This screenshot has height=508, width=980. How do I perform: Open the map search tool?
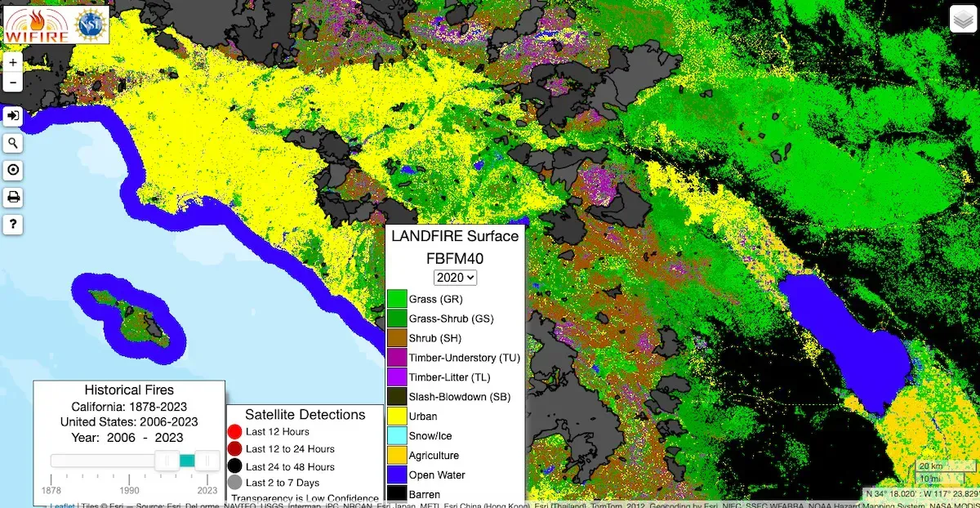(x=13, y=143)
